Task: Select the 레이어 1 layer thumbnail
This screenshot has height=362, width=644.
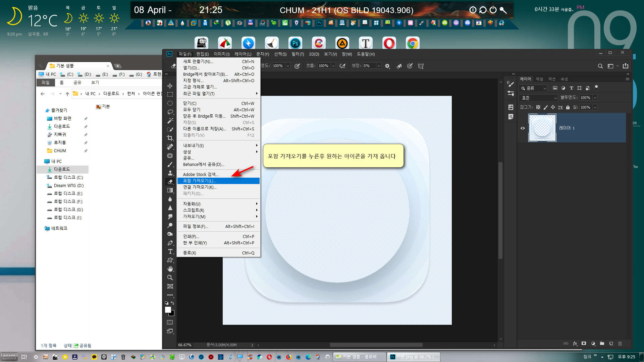Action: point(542,128)
